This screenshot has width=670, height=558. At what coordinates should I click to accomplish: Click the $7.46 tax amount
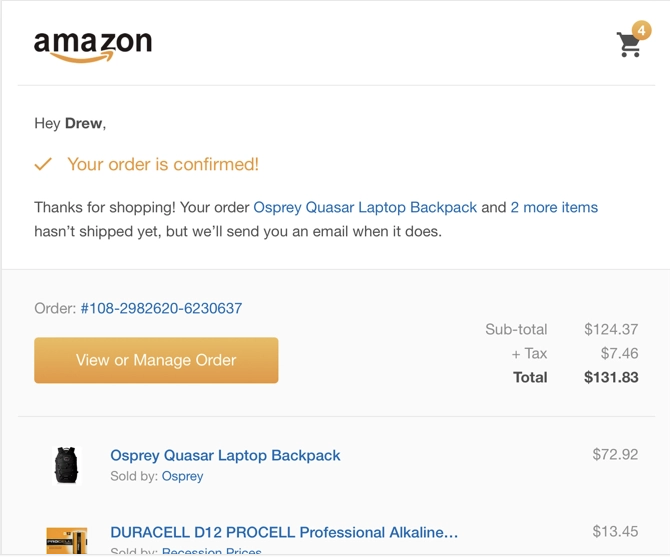619,353
